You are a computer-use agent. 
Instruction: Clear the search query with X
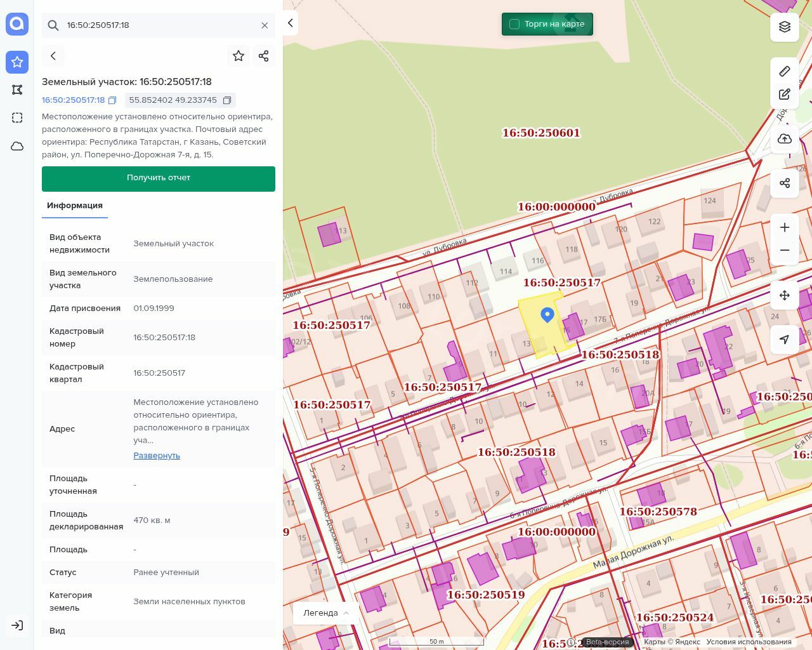click(x=265, y=25)
